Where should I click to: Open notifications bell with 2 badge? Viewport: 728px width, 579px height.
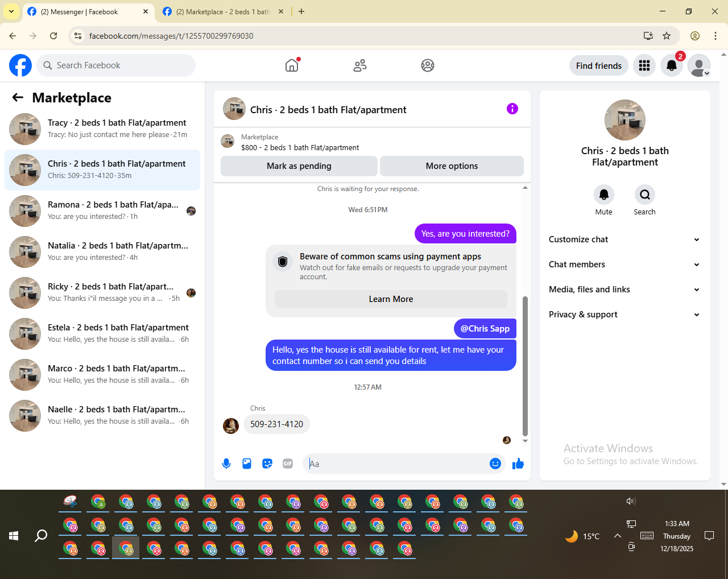(672, 65)
